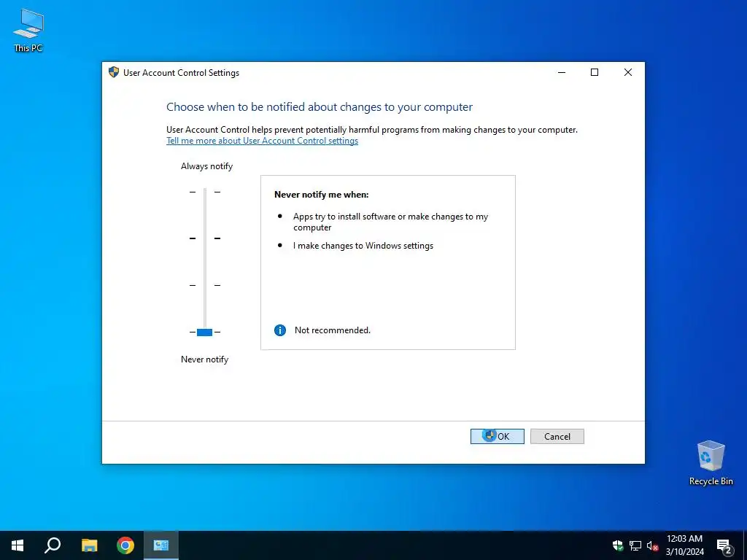
Task: Click 'Not recommended.' text
Action: click(333, 330)
